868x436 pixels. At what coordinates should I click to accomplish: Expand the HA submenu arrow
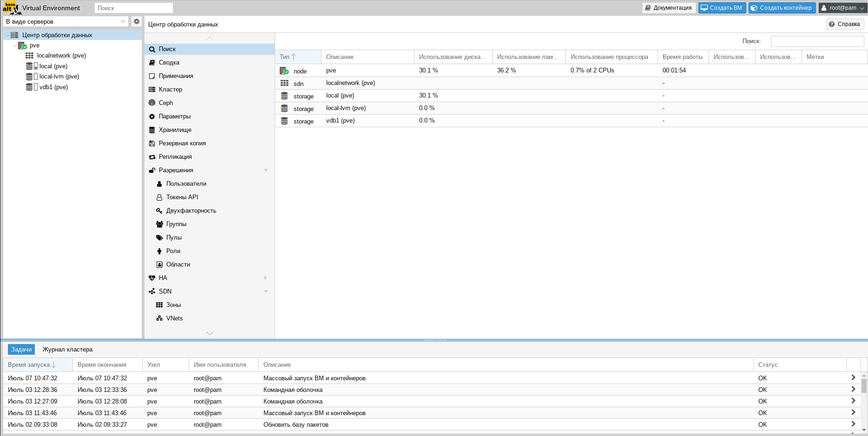click(x=266, y=278)
